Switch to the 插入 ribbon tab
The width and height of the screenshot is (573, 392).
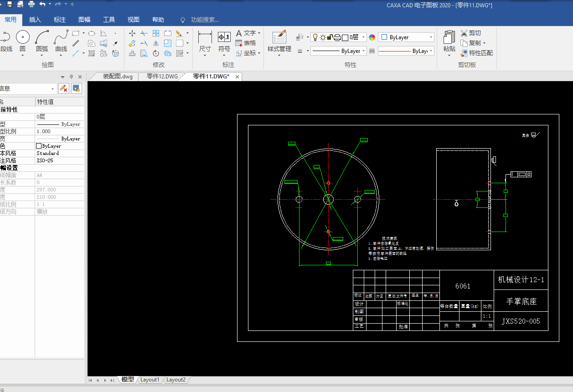point(35,20)
